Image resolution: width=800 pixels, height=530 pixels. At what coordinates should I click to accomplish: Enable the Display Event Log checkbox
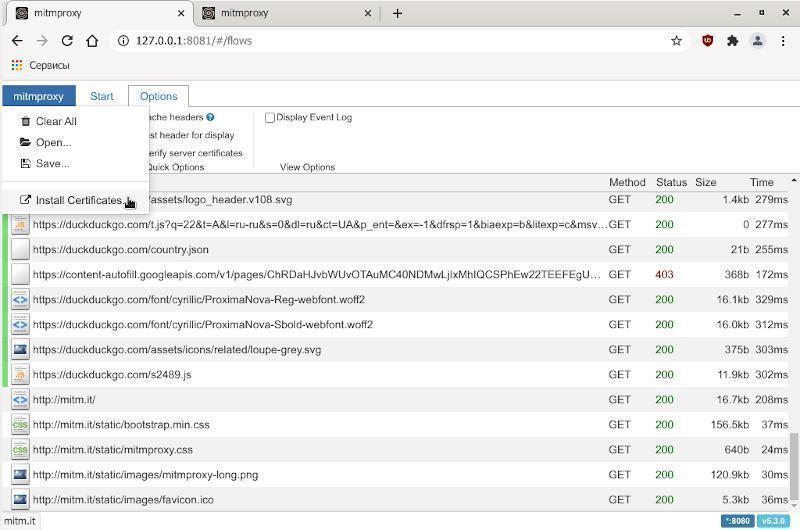click(x=270, y=118)
